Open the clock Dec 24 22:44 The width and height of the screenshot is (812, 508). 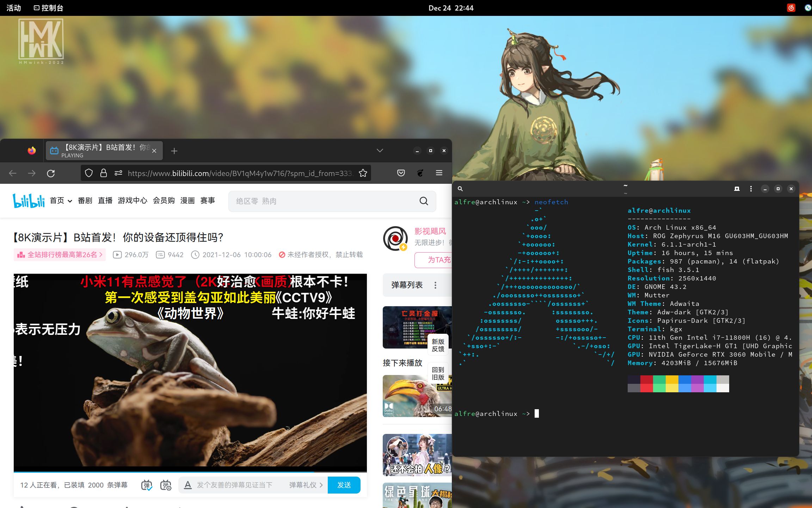[451, 8]
